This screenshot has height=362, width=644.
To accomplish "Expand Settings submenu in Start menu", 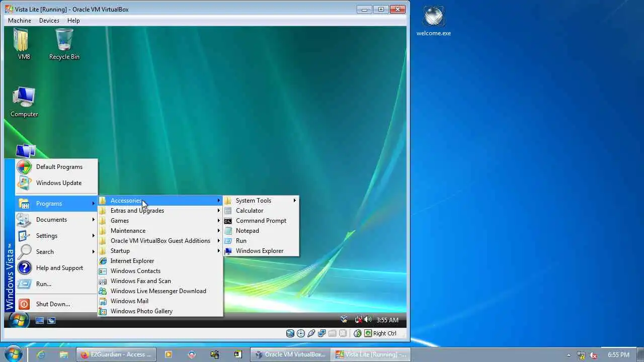I will (x=56, y=236).
